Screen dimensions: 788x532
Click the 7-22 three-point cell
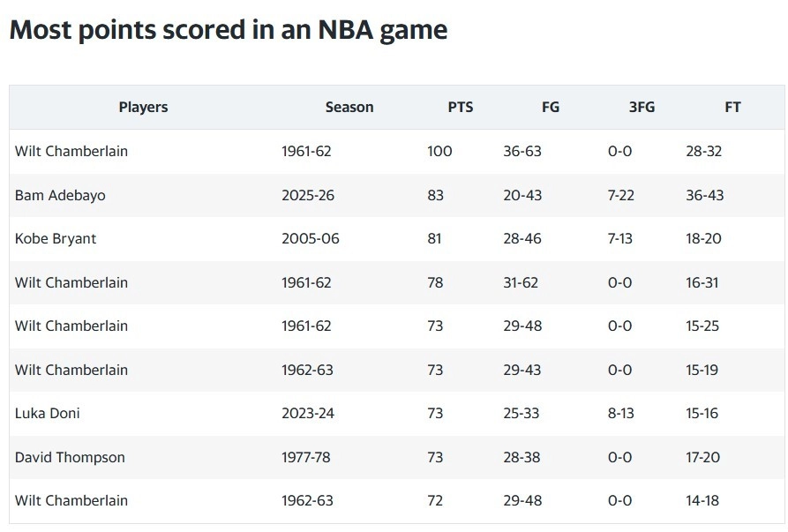(x=621, y=195)
